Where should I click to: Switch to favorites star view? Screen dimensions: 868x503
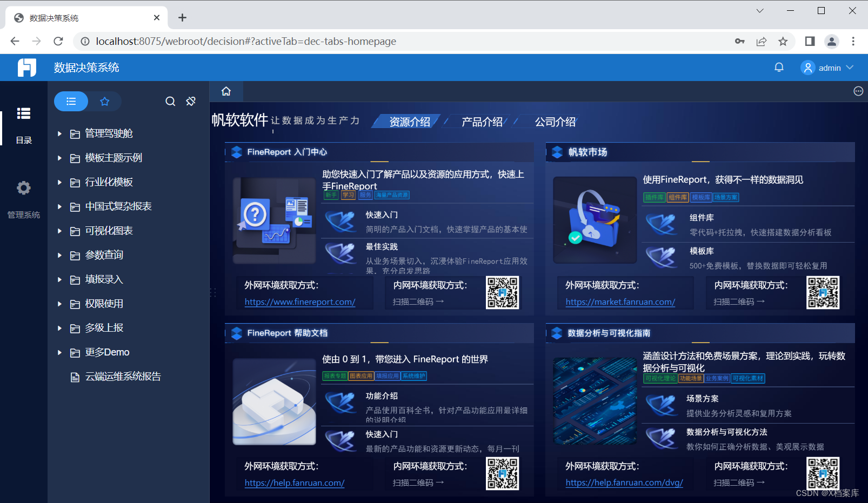coord(105,102)
